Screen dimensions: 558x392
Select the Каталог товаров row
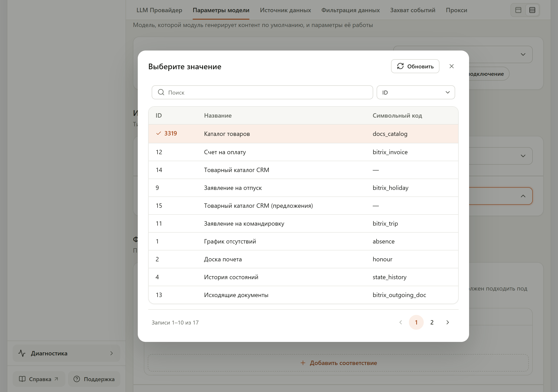[303, 133]
